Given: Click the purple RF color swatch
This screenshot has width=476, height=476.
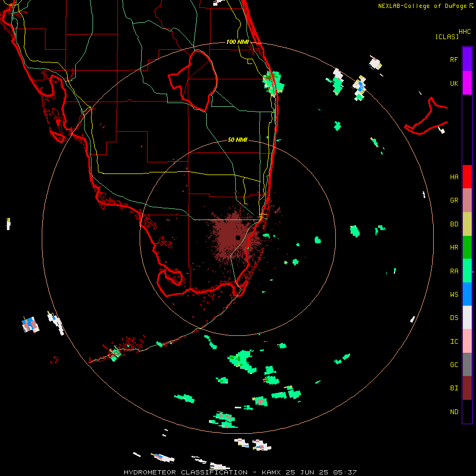Looking at the screenshot, I should click(467, 59).
